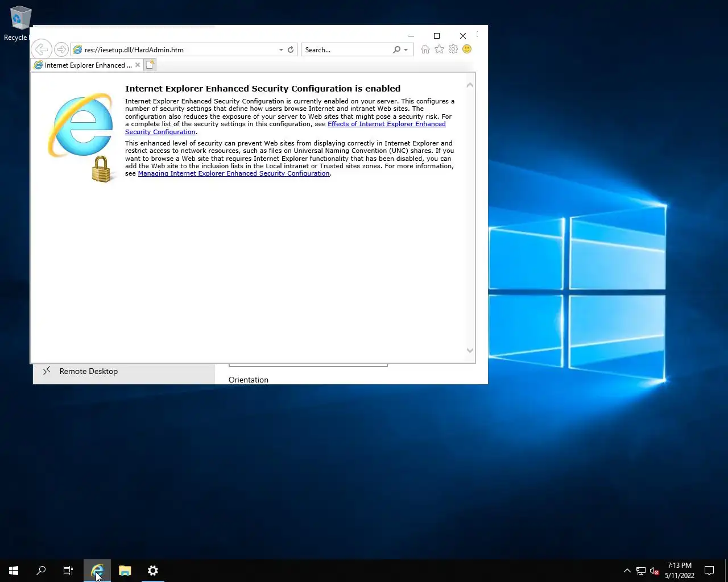Open a new tab in Internet Explorer
728x582 pixels.
click(150, 65)
